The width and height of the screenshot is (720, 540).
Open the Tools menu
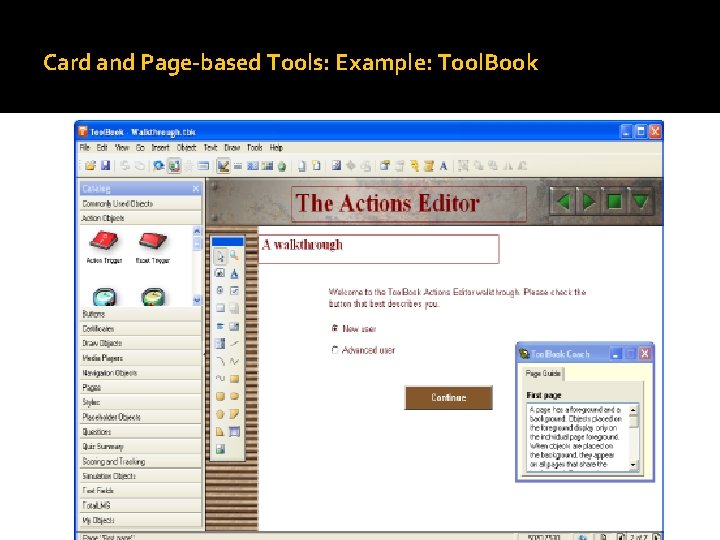pos(255,147)
